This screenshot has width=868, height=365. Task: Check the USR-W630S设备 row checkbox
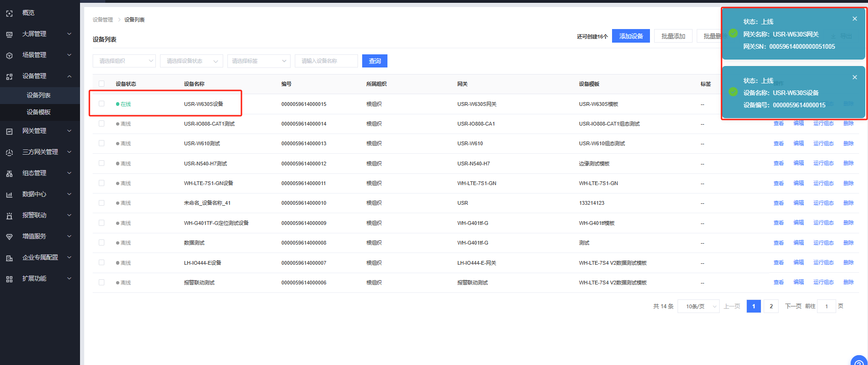coord(102,104)
